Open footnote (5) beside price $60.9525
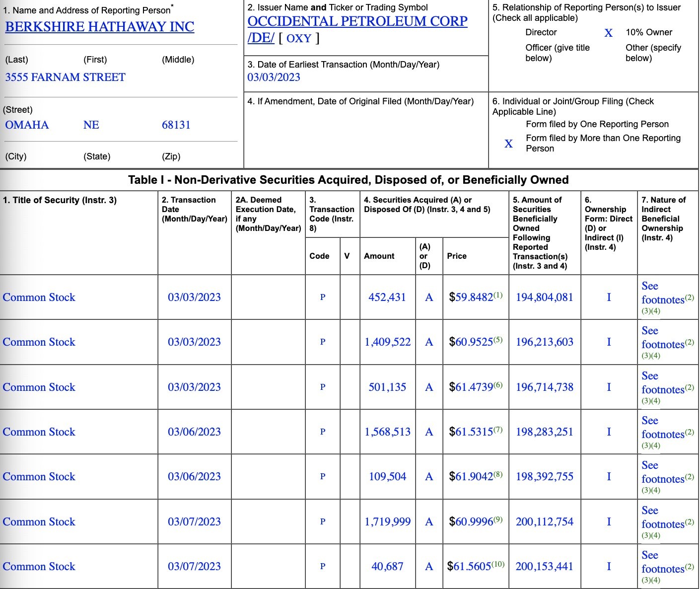Image resolution: width=700 pixels, height=589 pixels. coord(498,340)
